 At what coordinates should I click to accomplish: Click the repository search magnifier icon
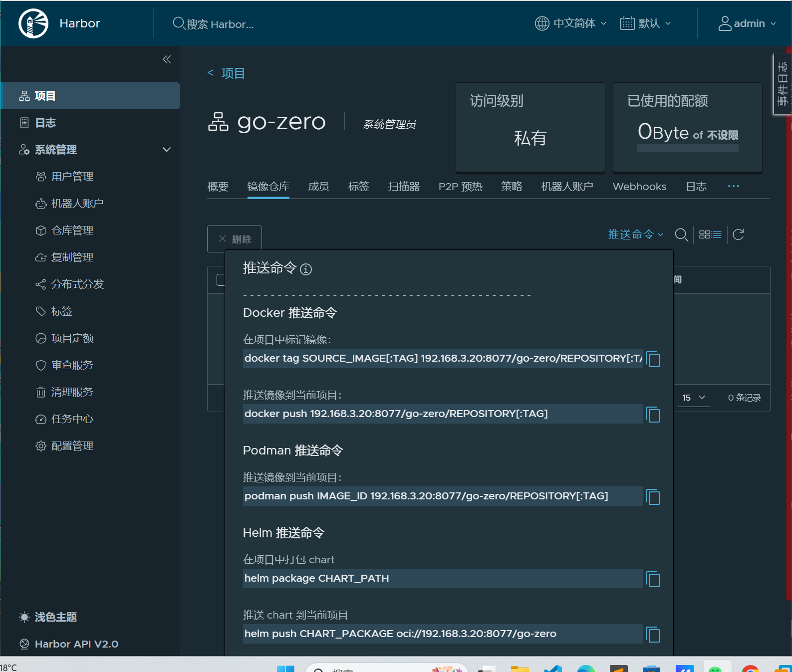681,234
